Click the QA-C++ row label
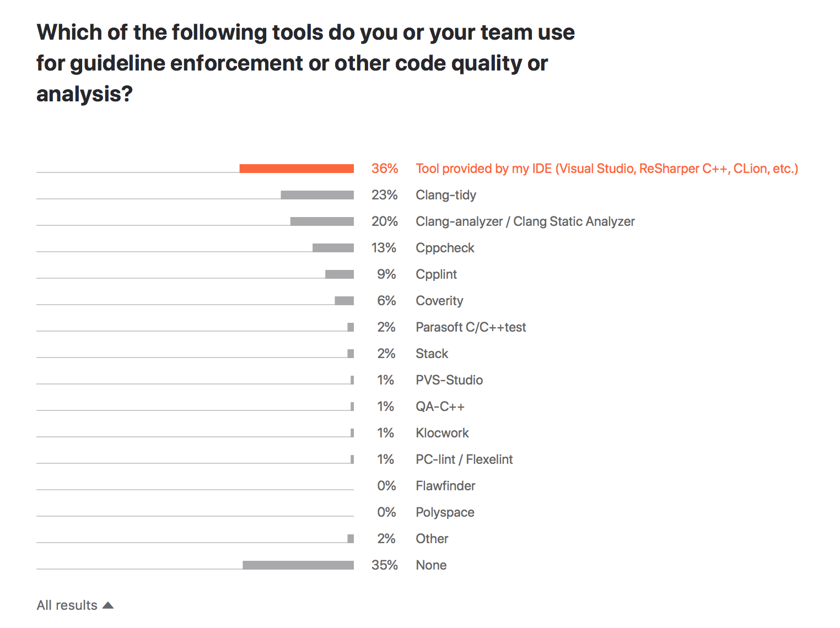Image resolution: width=840 pixels, height=628 pixels. click(x=440, y=407)
